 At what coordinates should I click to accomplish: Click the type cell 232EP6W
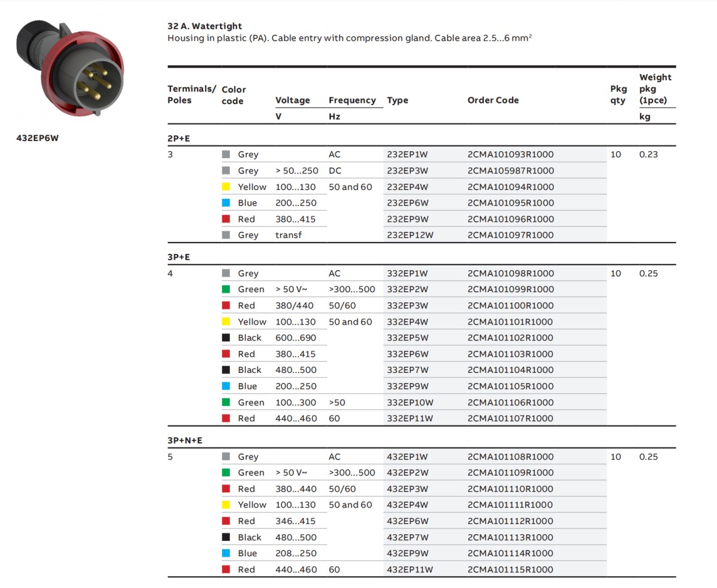[x=407, y=203]
